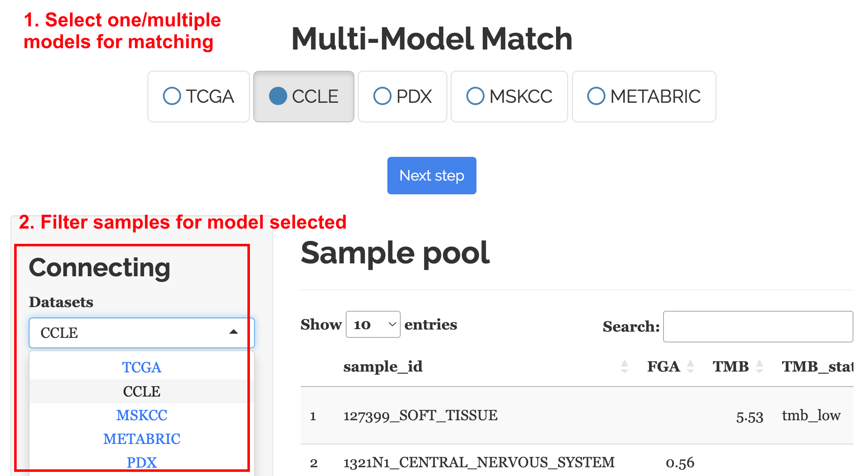The height and width of the screenshot is (476, 868).
Task: Click the Next step button
Action: pos(432,176)
